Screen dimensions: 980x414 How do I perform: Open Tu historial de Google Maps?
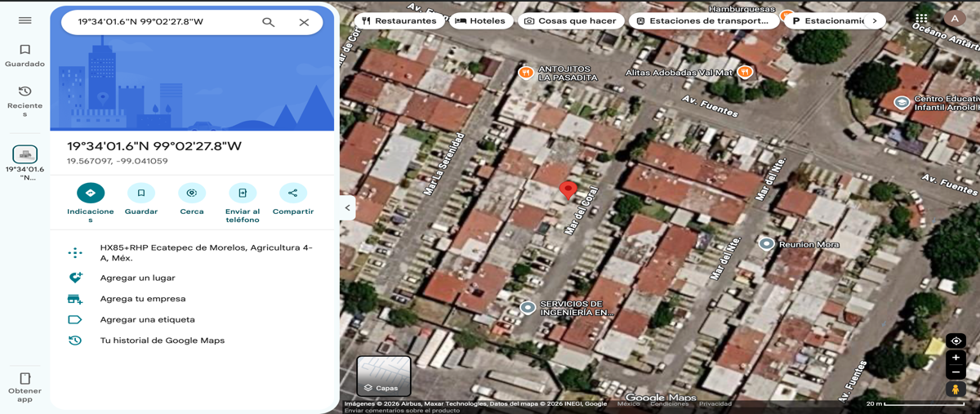click(x=192, y=341)
